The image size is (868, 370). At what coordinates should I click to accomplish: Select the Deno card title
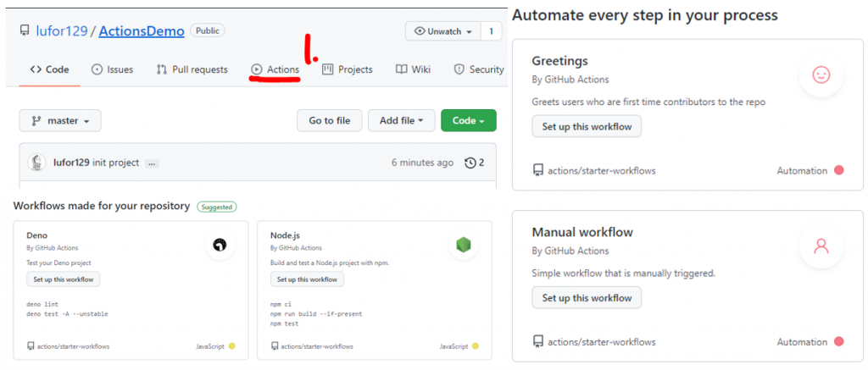tap(37, 235)
